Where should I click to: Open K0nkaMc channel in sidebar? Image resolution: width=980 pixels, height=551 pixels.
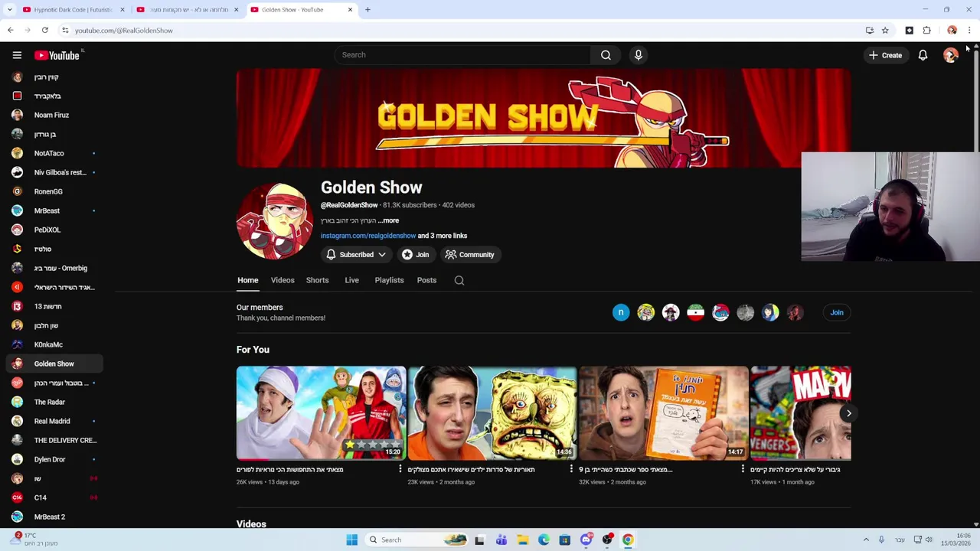click(54, 344)
